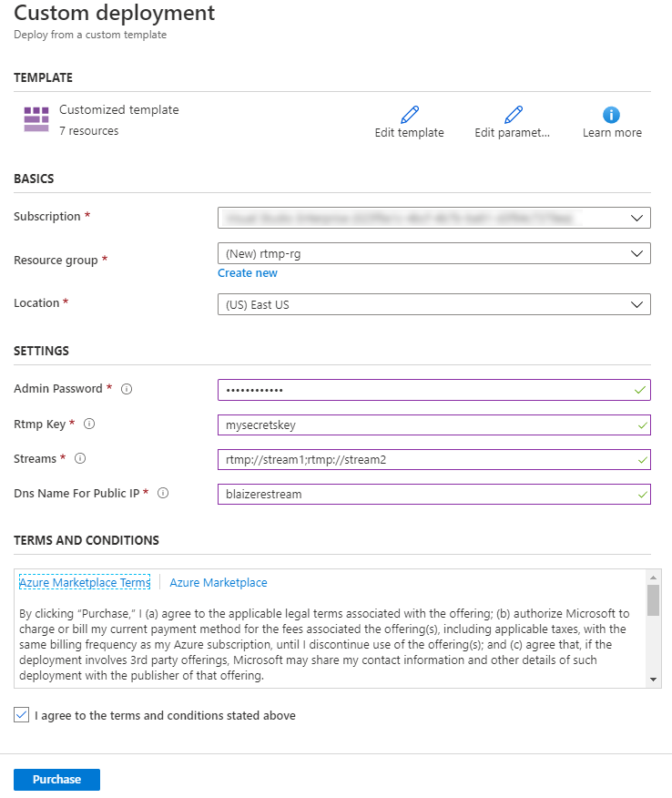This screenshot has height=798, width=672.
Task: Show info tooltip for Streams
Action: [x=80, y=458]
